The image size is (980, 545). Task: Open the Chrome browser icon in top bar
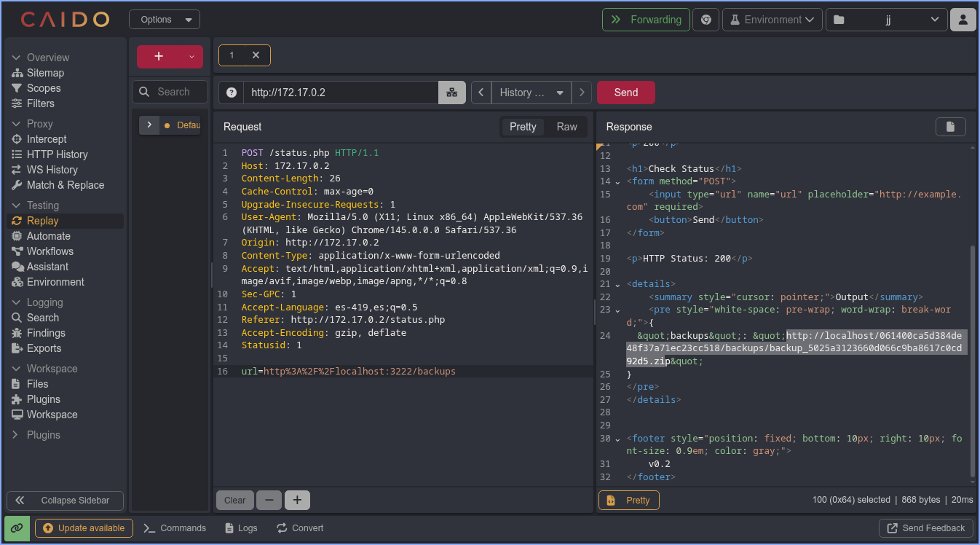[x=706, y=20]
